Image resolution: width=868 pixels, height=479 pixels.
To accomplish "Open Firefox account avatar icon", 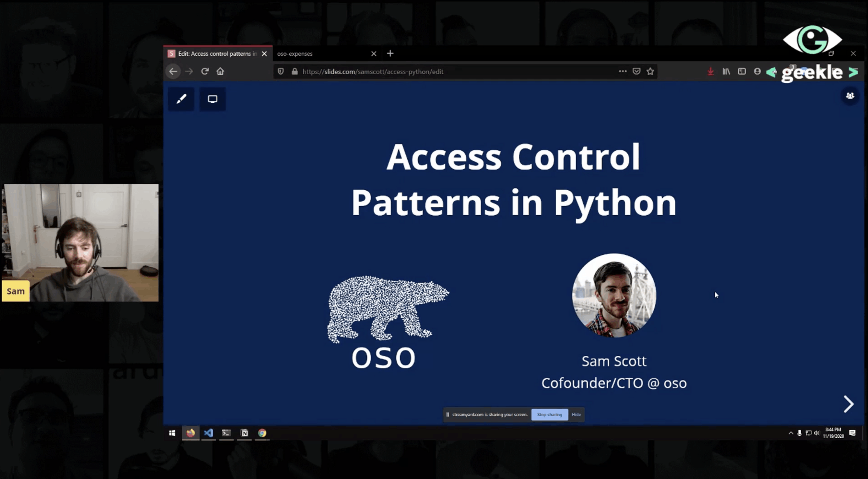I will click(x=757, y=71).
